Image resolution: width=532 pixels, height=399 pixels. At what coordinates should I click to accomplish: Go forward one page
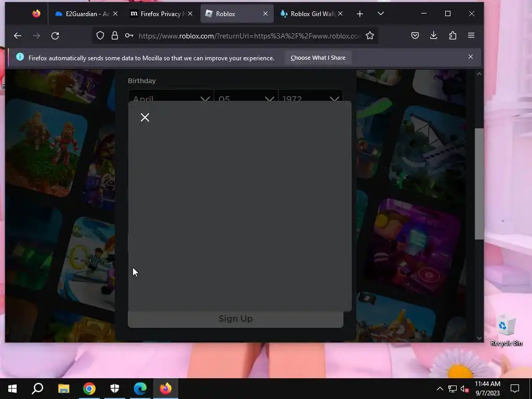click(36, 36)
